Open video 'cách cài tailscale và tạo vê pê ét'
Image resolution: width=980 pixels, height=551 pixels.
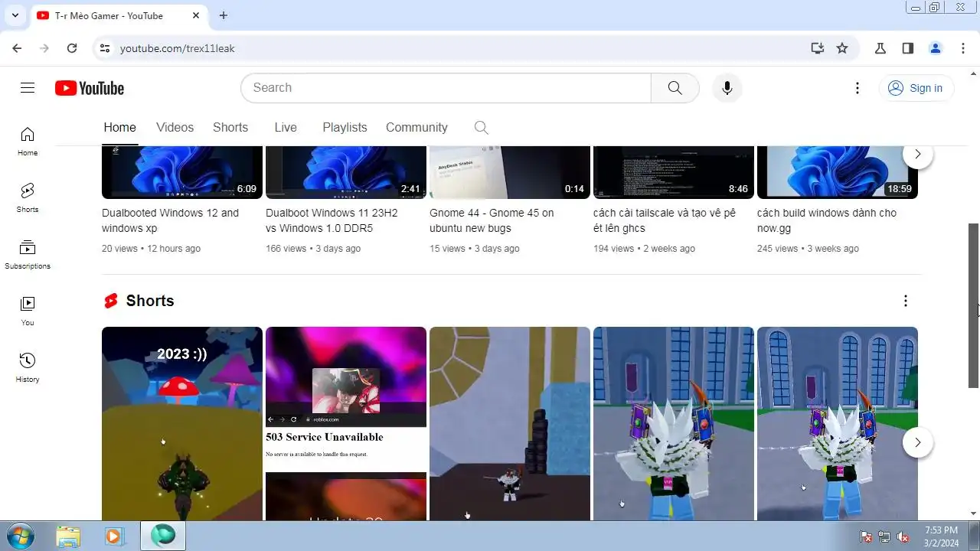665,220
